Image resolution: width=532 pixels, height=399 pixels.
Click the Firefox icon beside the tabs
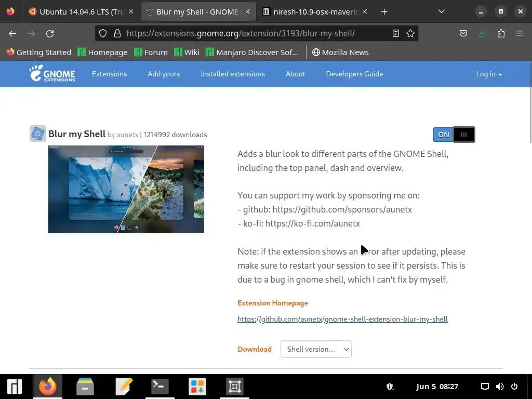[x=10, y=11]
